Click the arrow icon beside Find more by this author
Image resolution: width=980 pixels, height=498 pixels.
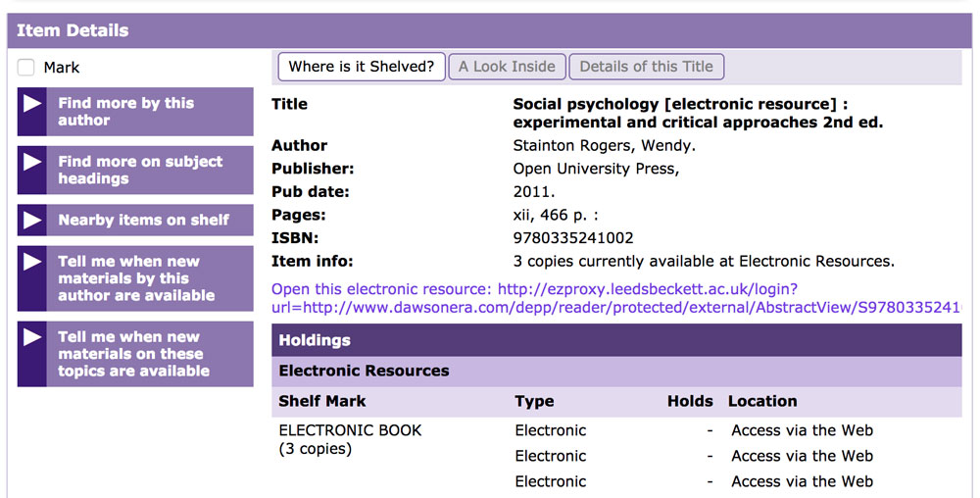(x=32, y=104)
